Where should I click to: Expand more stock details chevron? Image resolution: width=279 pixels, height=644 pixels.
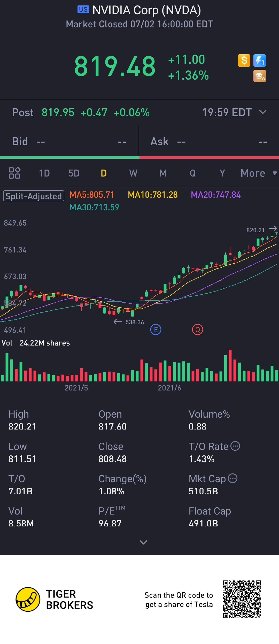pyautogui.click(x=143, y=542)
